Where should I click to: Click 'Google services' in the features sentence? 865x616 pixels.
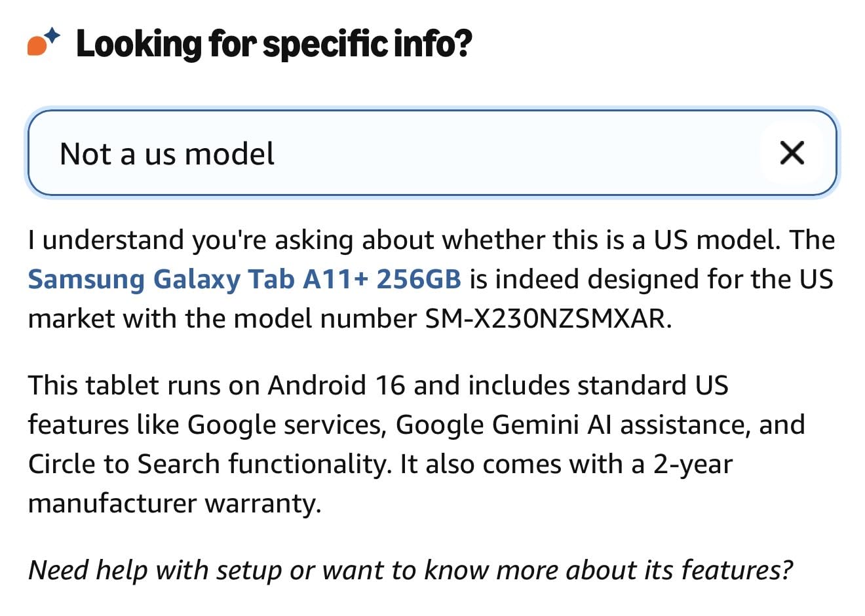click(x=286, y=425)
